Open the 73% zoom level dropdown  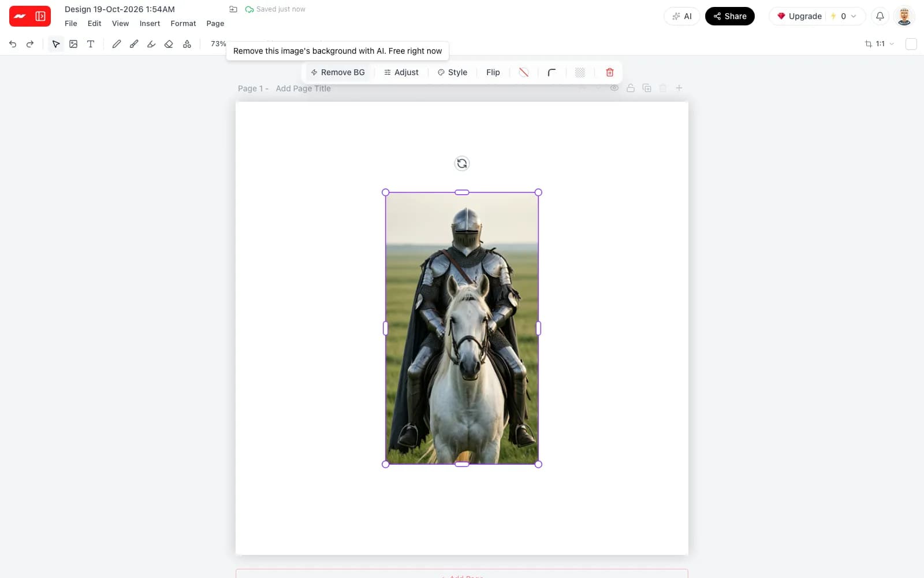218,44
